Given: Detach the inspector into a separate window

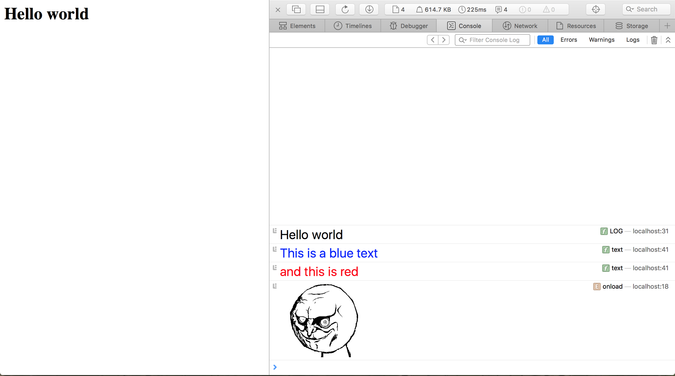Looking at the screenshot, I should pos(296,9).
